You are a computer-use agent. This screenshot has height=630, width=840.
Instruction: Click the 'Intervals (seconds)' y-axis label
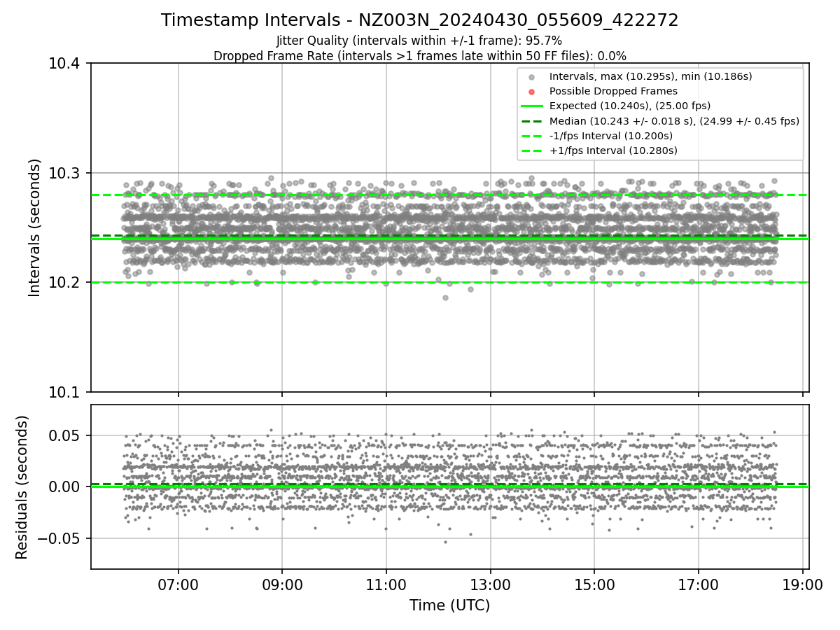tap(35, 227)
